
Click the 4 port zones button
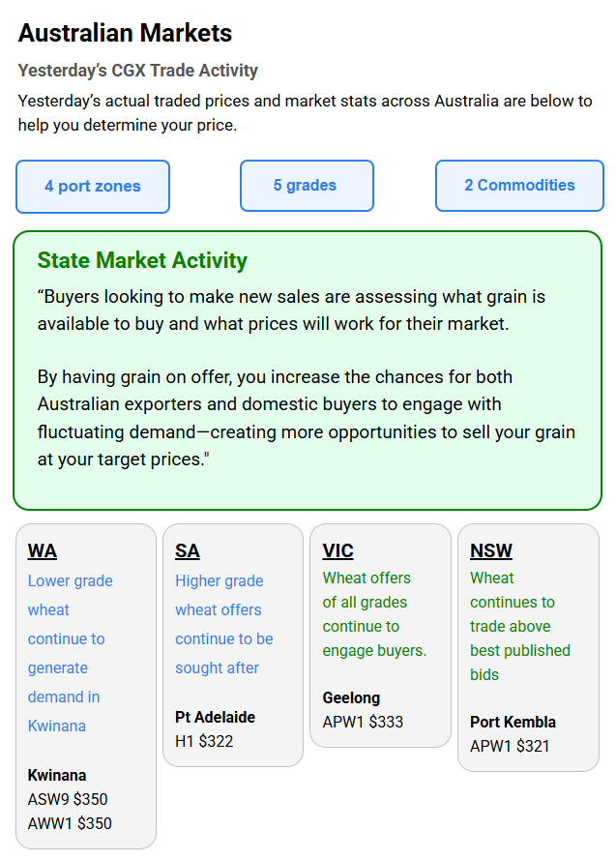pyautogui.click(x=93, y=186)
